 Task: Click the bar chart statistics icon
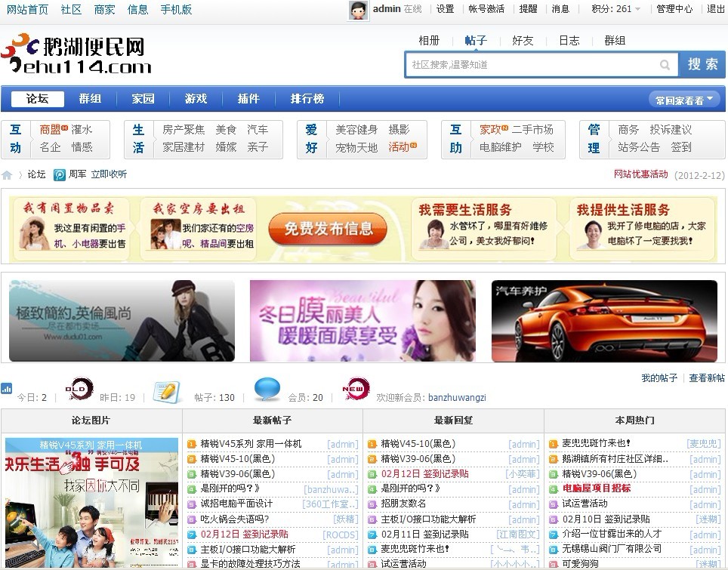pos(7,388)
